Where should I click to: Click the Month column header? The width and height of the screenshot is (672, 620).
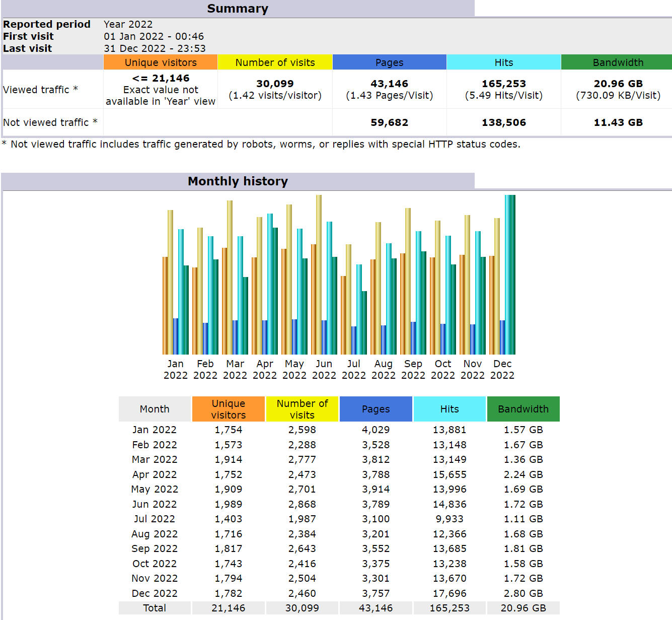coord(155,409)
